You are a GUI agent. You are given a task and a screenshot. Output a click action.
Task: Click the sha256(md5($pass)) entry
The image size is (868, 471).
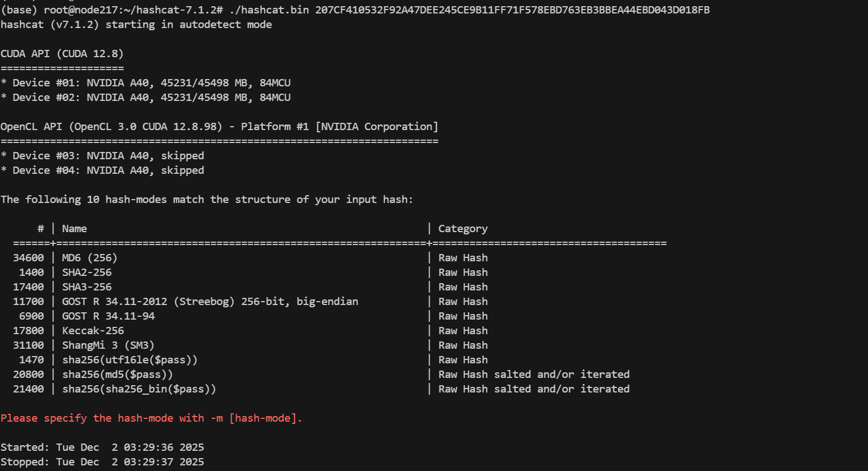pos(117,375)
